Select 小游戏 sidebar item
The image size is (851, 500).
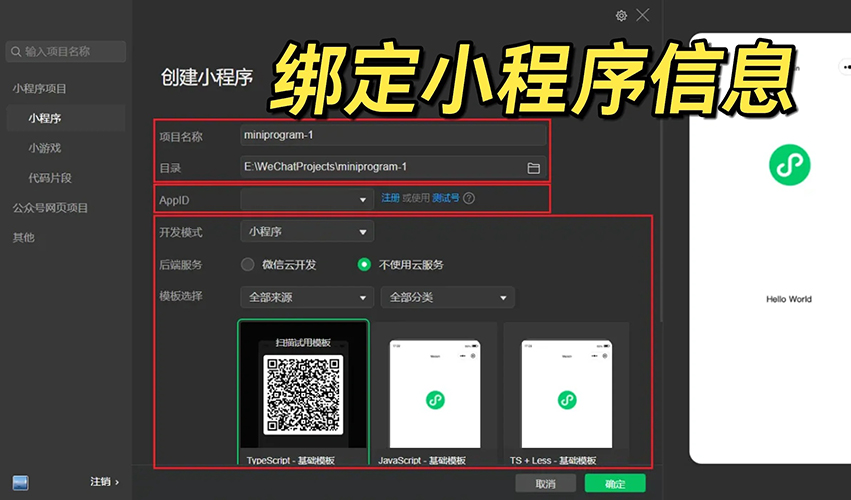(45, 148)
